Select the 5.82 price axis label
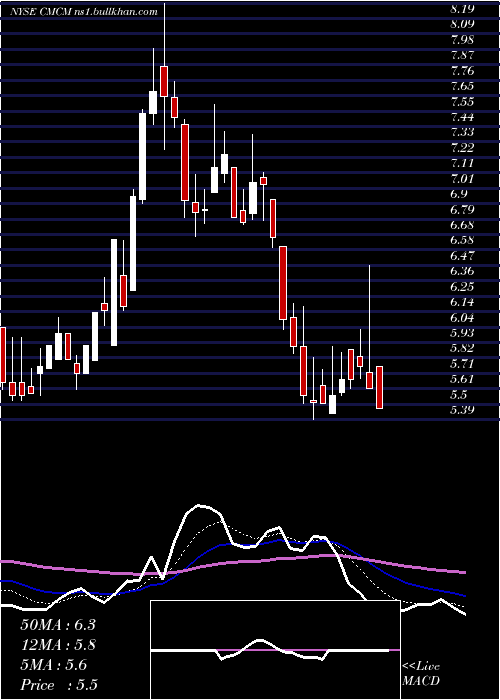This screenshot has width=500, height=700. [462, 349]
